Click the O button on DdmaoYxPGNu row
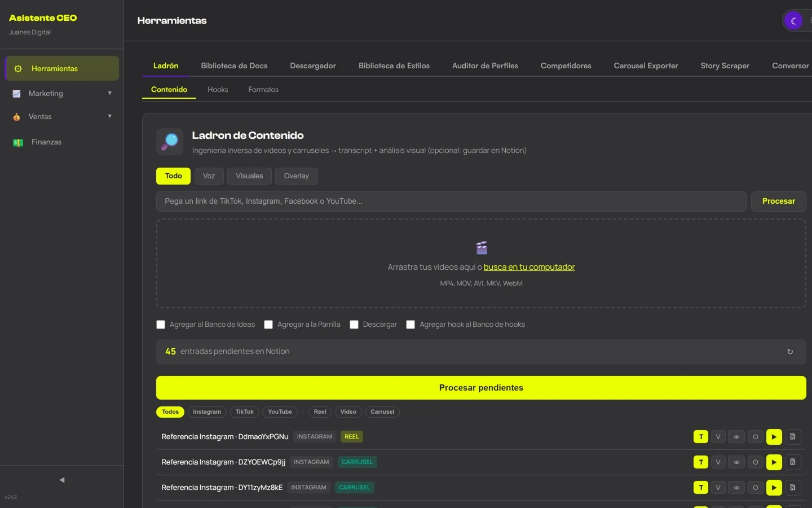The width and height of the screenshot is (812, 508). (x=755, y=437)
